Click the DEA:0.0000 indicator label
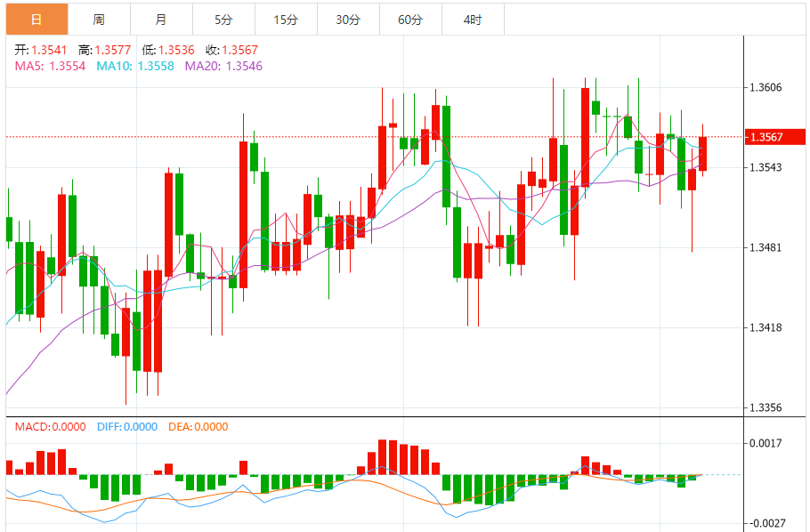810x532 pixels. (198, 427)
